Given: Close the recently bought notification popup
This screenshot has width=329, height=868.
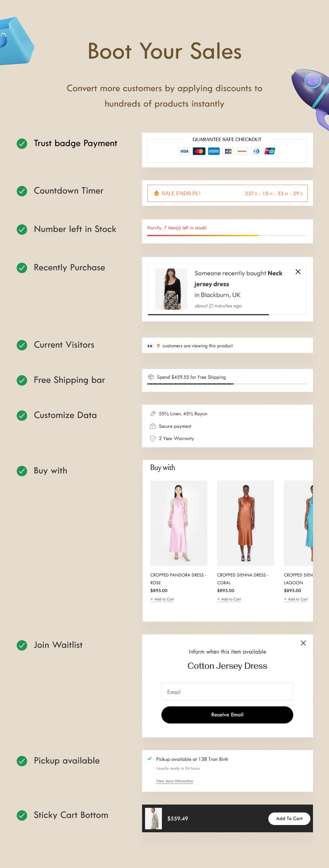Looking at the screenshot, I should coord(298,272).
